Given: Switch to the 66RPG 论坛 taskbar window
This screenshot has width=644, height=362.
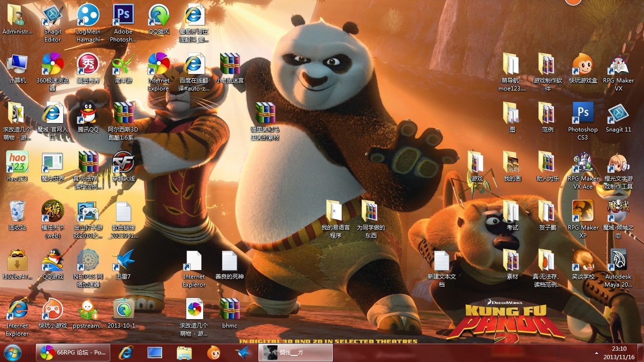Looking at the screenshot, I should [74, 353].
